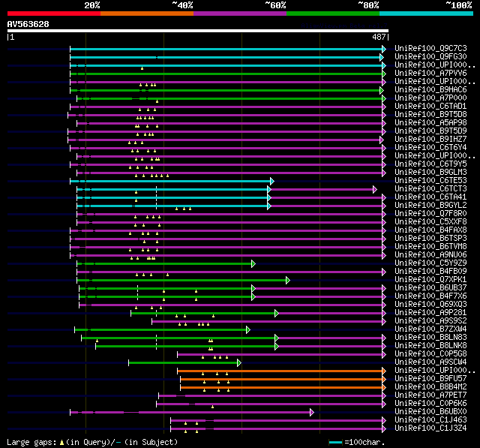480x448 pixels.
Task: Click the purple segment of the identity color scale
Action: point(240,14)
